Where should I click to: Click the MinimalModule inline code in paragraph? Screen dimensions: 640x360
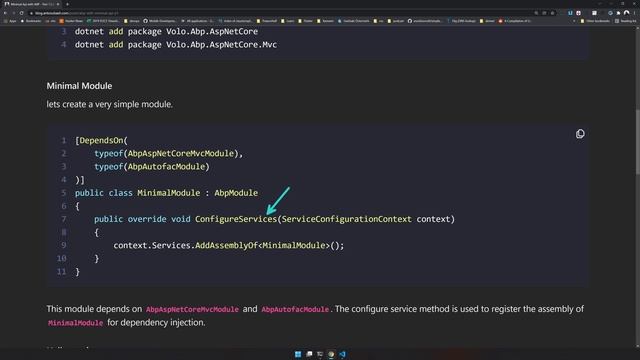coord(76,323)
